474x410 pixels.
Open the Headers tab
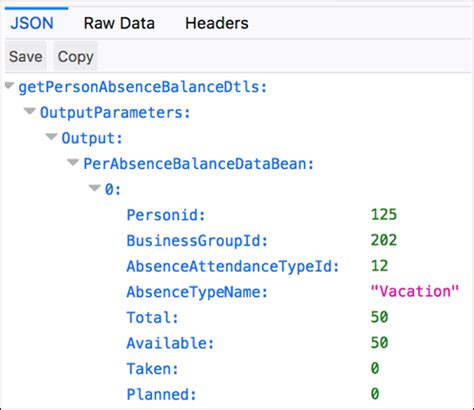click(x=217, y=23)
